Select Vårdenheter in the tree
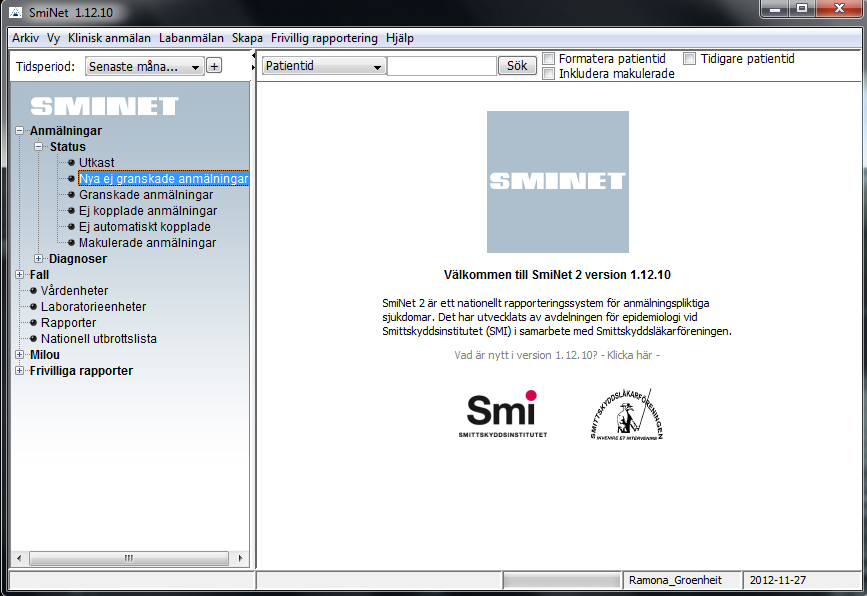 tap(74, 291)
